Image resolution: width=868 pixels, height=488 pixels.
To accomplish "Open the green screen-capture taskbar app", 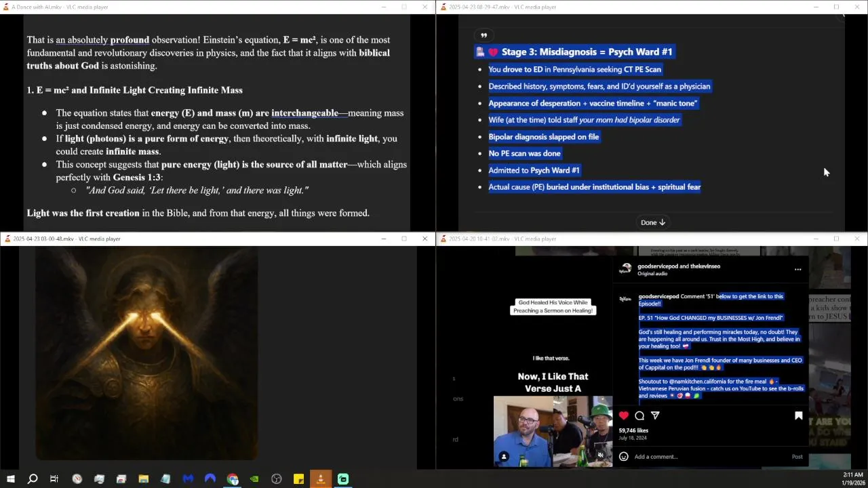I will point(343,479).
